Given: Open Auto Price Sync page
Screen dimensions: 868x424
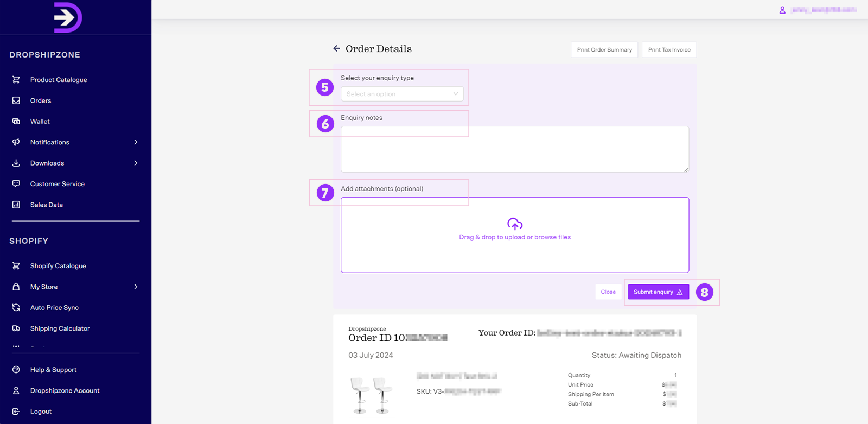Looking at the screenshot, I should 54,308.
